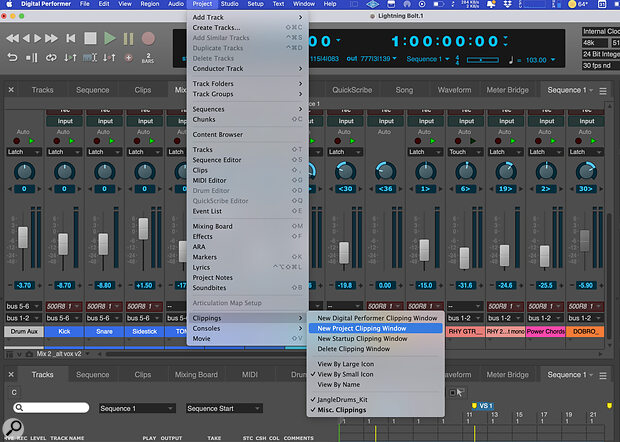Arm recording with the red record button

pos(148,38)
